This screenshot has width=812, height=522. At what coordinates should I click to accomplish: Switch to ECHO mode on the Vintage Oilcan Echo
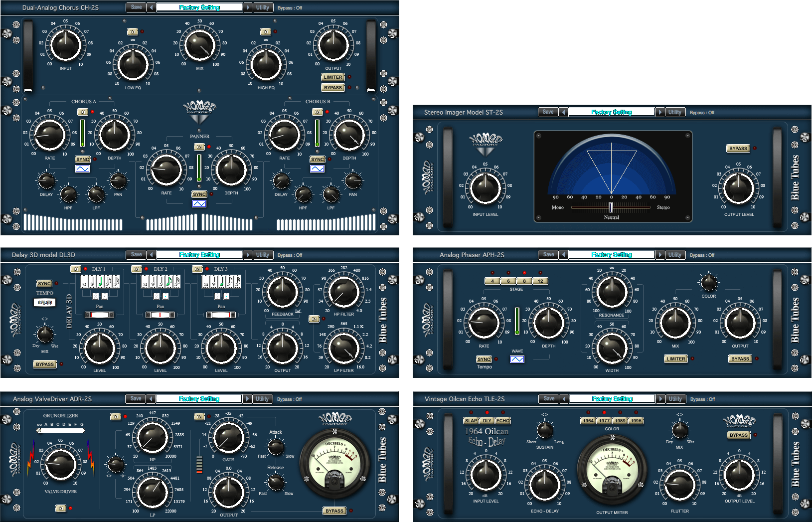click(x=502, y=420)
